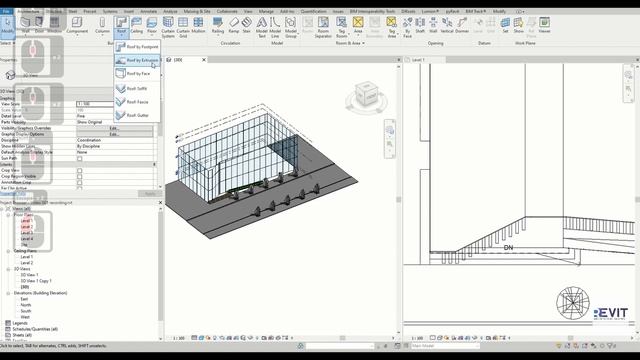Collapse the Elevations (Building Elevation) node
640x360 pixels.
[x=8, y=293]
